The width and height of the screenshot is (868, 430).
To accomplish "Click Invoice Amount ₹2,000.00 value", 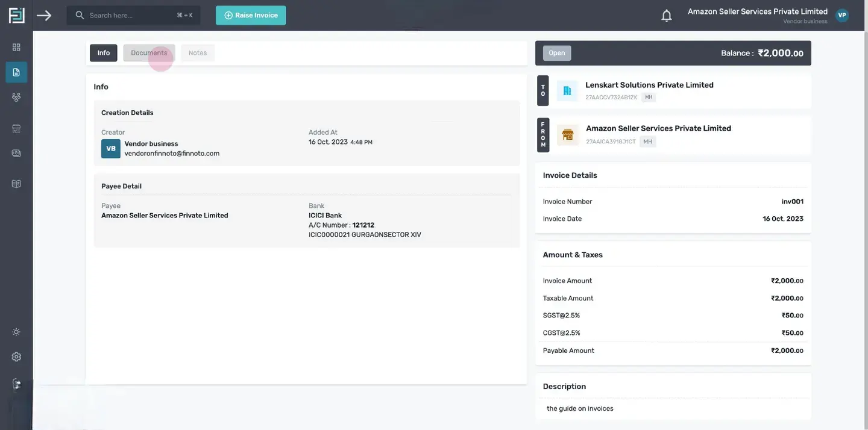I will point(787,281).
